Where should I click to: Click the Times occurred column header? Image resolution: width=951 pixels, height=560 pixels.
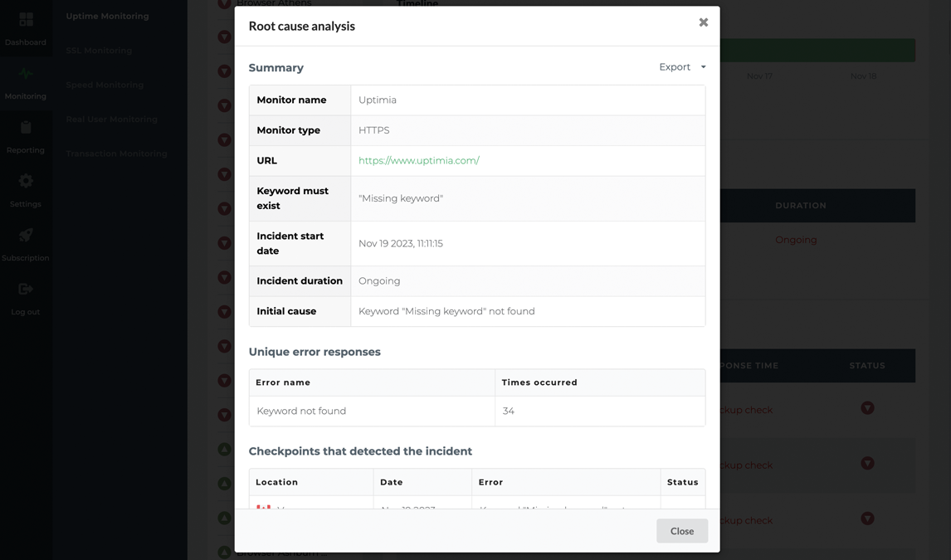click(x=539, y=382)
